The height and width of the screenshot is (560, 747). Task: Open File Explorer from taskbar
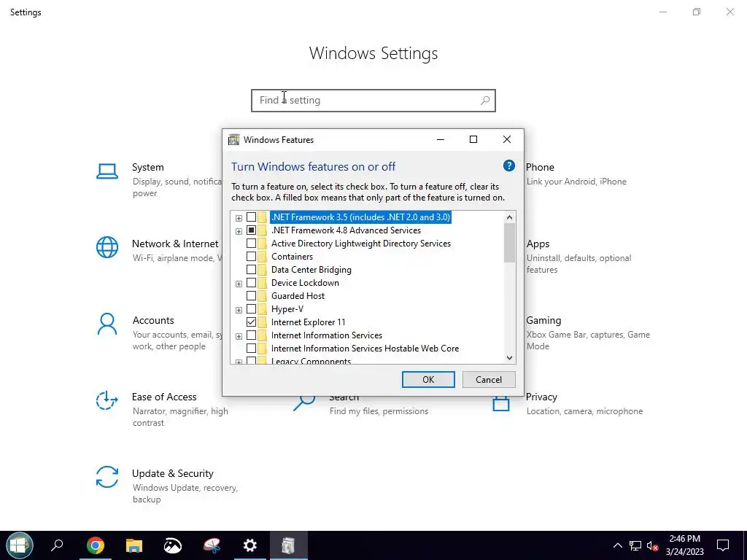tap(134, 545)
